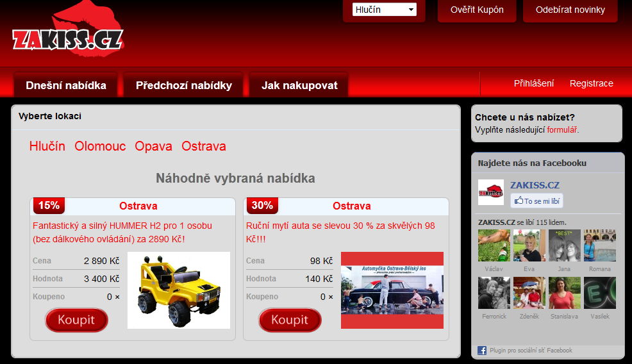Follow the 'formulář' link
Image resolution: width=632 pixels, height=364 pixels.
[561, 129]
